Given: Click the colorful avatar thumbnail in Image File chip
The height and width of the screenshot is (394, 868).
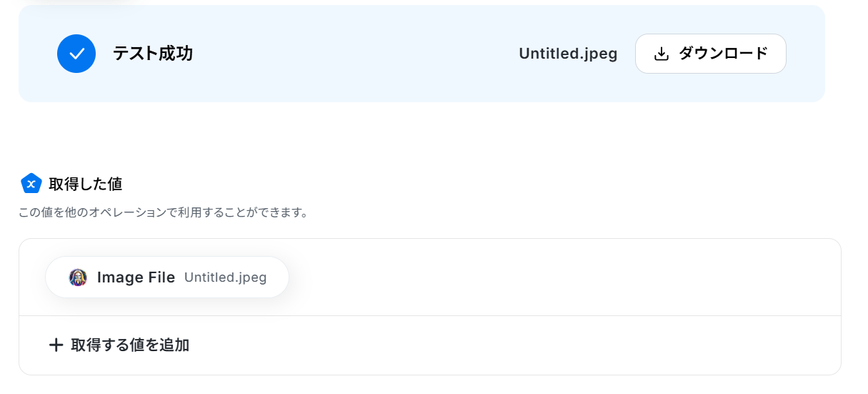Looking at the screenshot, I should pyautogui.click(x=78, y=277).
